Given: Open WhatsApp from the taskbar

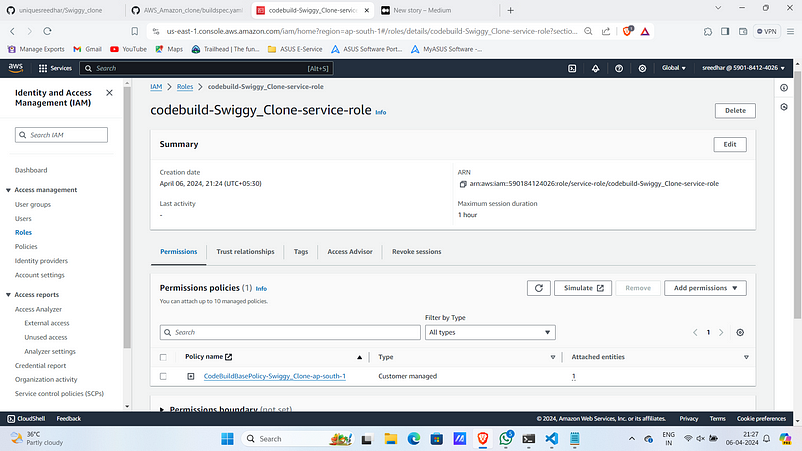Looking at the screenshot, I should (x=506, y=439).
